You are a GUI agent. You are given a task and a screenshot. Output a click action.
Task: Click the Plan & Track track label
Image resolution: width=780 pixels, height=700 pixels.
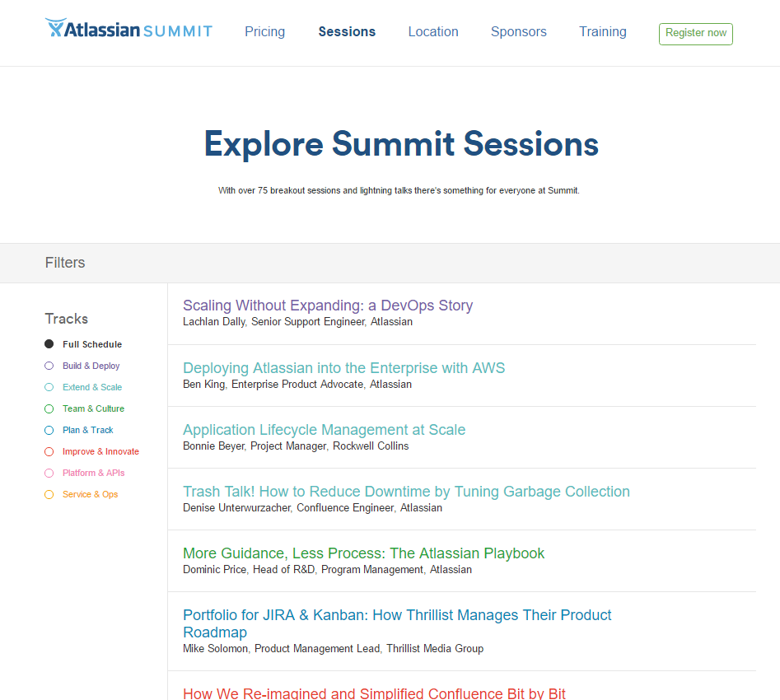pyautogui.click(x=87, y=430)
